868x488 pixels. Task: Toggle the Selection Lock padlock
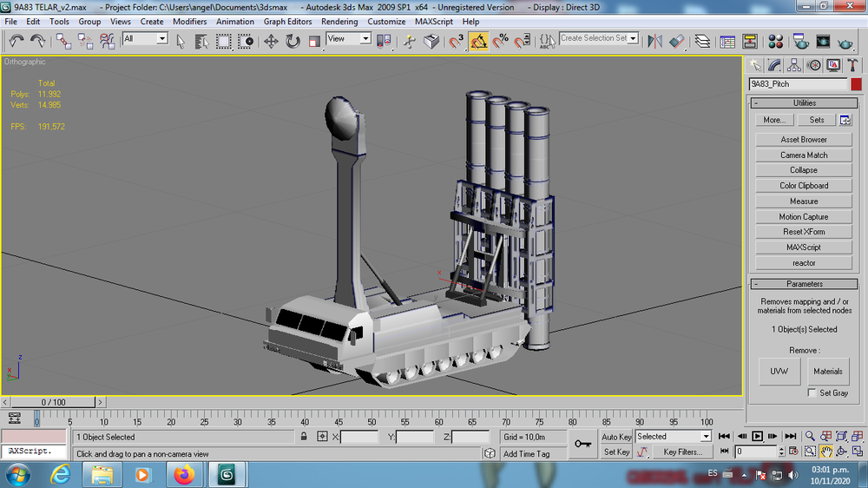click(303, 437)
